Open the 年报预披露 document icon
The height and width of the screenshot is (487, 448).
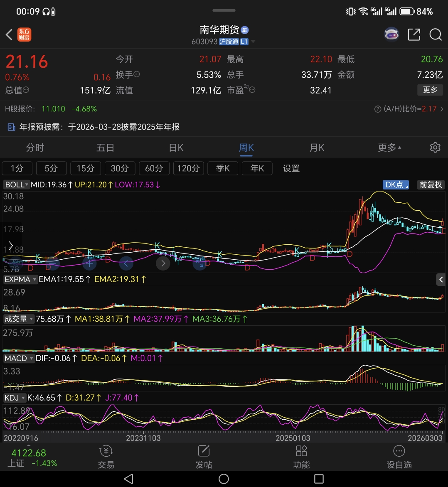[x=12, y=127]
